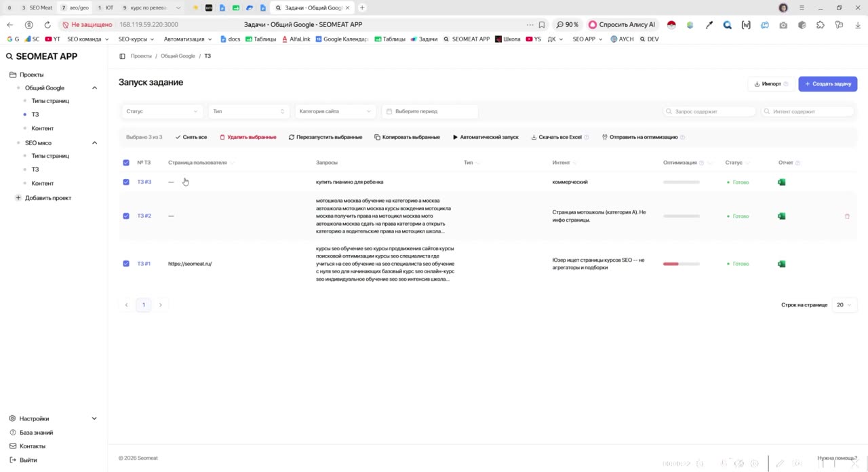Open the Категория сайта dropdown
Screen dimensions: 868x472
[x=335, y=111]
